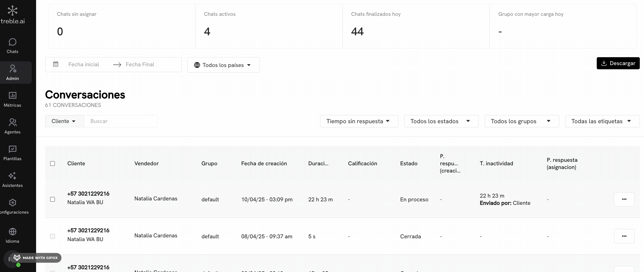Image resolution: width=644 pixels, height=272 pixels.
Task: Open the Asistentes sparkle icon
Action: tap(12, 176)
